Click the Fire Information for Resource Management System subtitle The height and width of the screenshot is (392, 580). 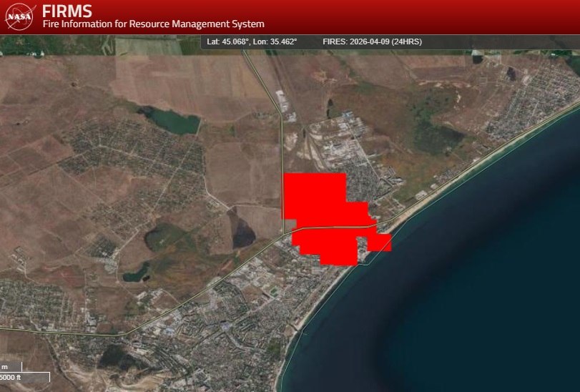[x=153, y=24]
